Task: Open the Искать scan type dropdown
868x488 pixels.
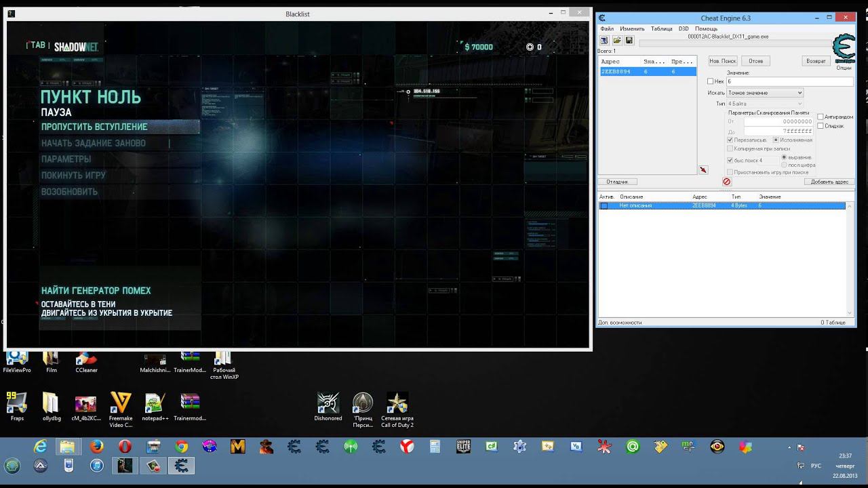Action: click(765, 93)
